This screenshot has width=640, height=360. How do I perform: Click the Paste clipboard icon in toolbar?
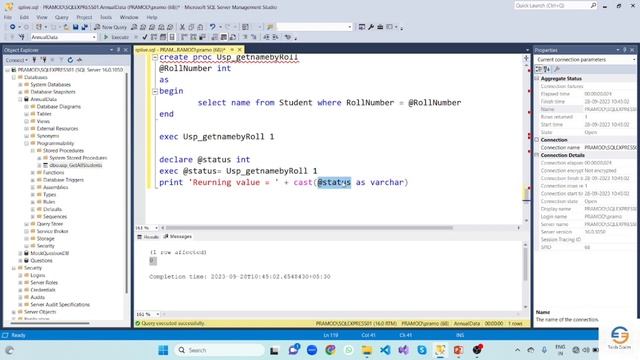[200, 27]
